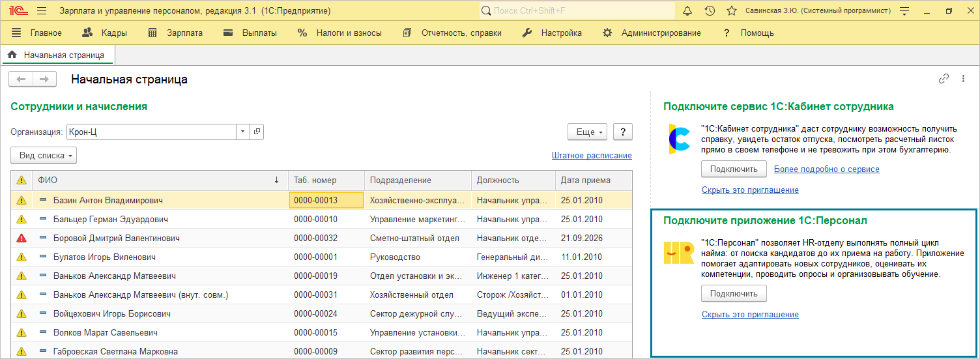Click the 1C logo icon
This screenshot has height=359, width=980.
coord(19,11)
